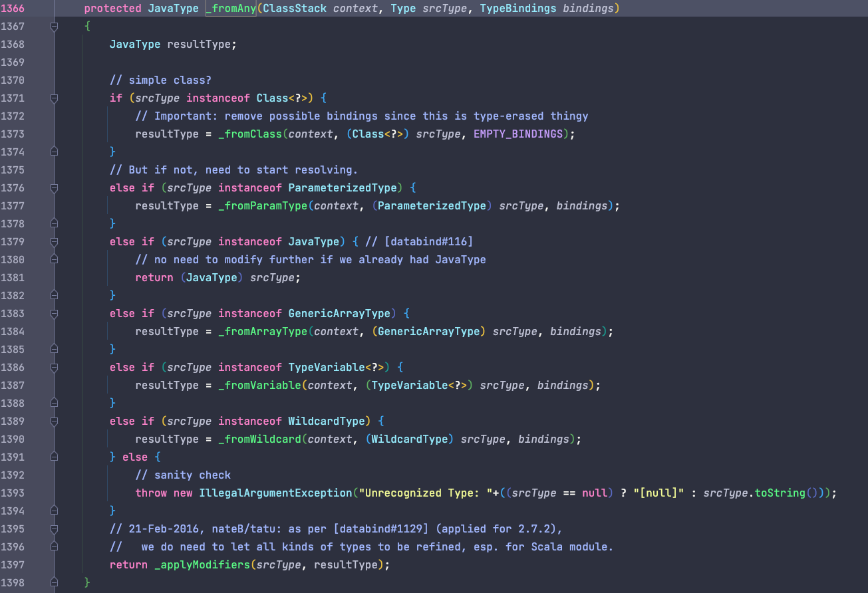Click the fold-end marker beside line 1388
This screenshot has width=868, height=593.
pos(55,403)
